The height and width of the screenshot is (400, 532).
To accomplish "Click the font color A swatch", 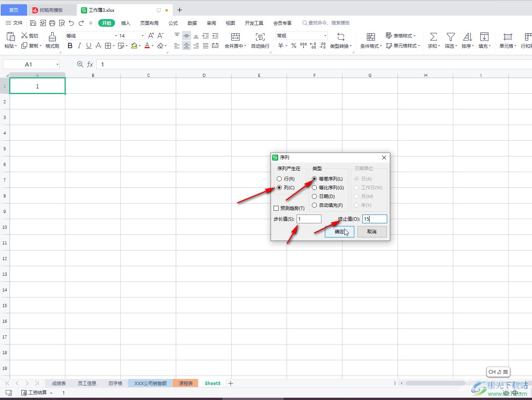I will click(147, 46).
